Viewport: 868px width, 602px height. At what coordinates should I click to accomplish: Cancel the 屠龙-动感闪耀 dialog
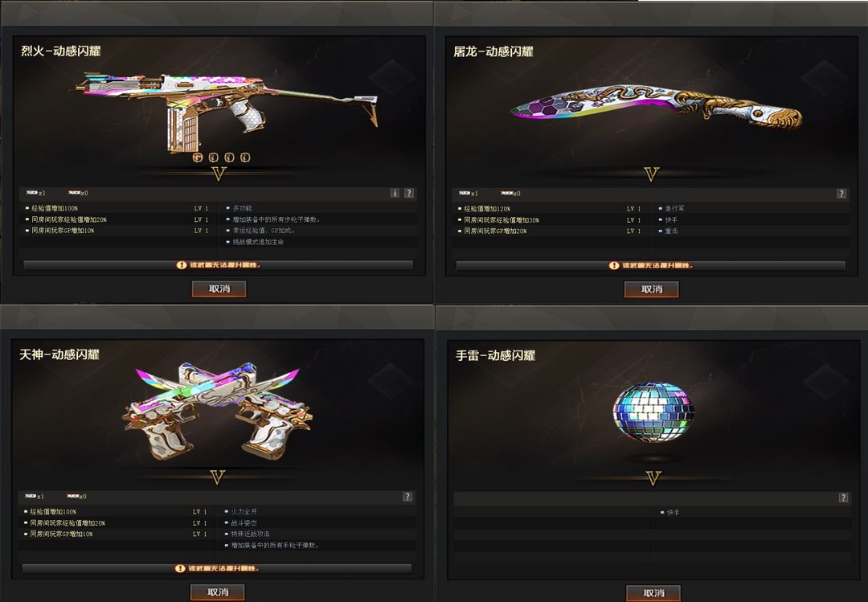[652, 289]
